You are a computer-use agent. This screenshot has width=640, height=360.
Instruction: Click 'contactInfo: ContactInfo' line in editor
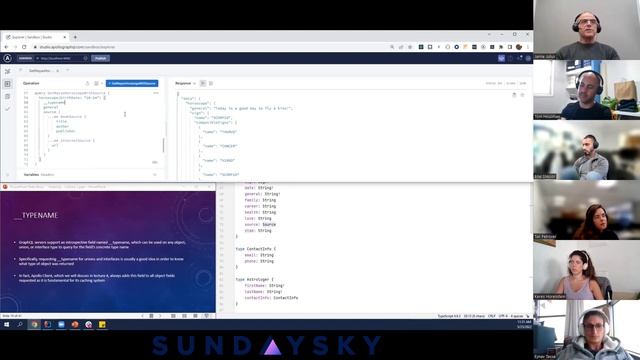click(x=271, y=298)
